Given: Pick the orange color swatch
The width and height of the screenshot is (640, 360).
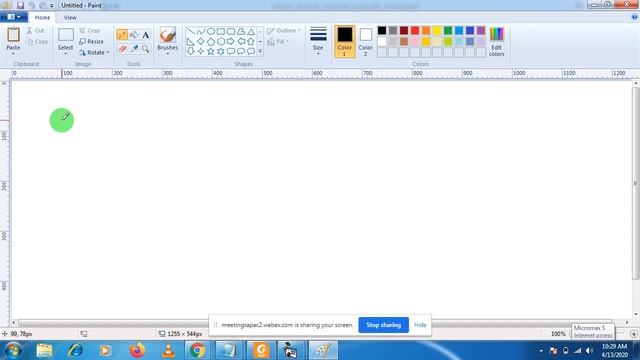Looking at the screenshot, I should click(x=426, y=31).
